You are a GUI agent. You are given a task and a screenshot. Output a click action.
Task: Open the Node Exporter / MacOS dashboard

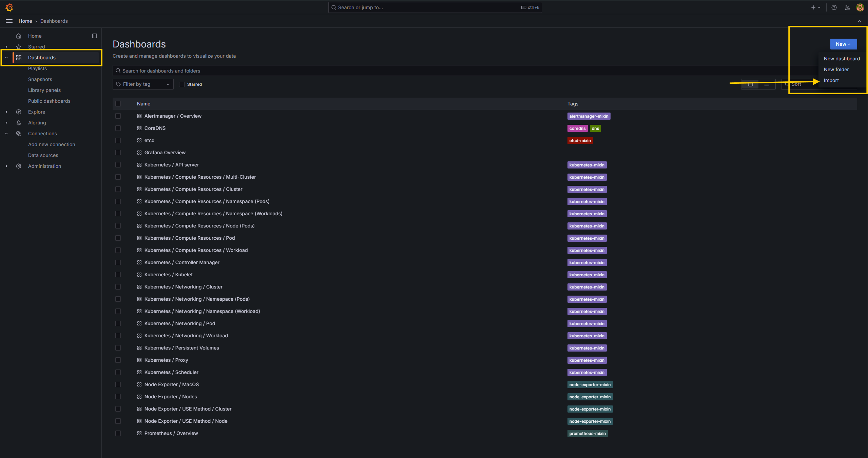point(172,384)
